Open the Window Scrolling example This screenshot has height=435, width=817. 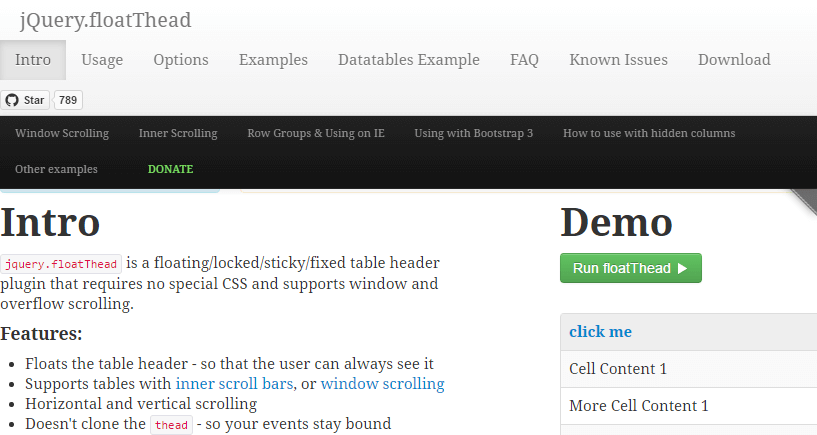(x=62, y=133)
